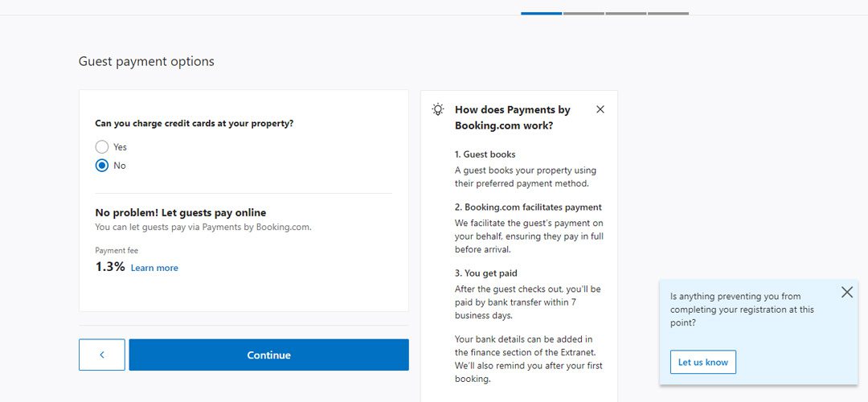Click the third gray progress step segment

click(625, 14)
